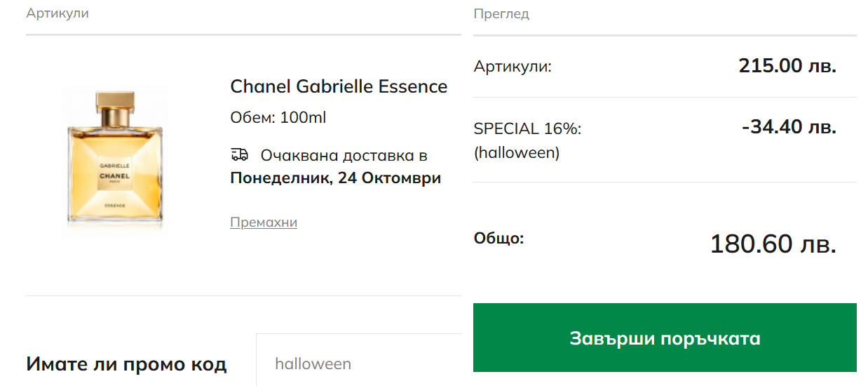Image resolution: width=868 pixels, height=386 pixels.
Task: Focus the promo code field containing halloween
Action: [x=359, y=364]
